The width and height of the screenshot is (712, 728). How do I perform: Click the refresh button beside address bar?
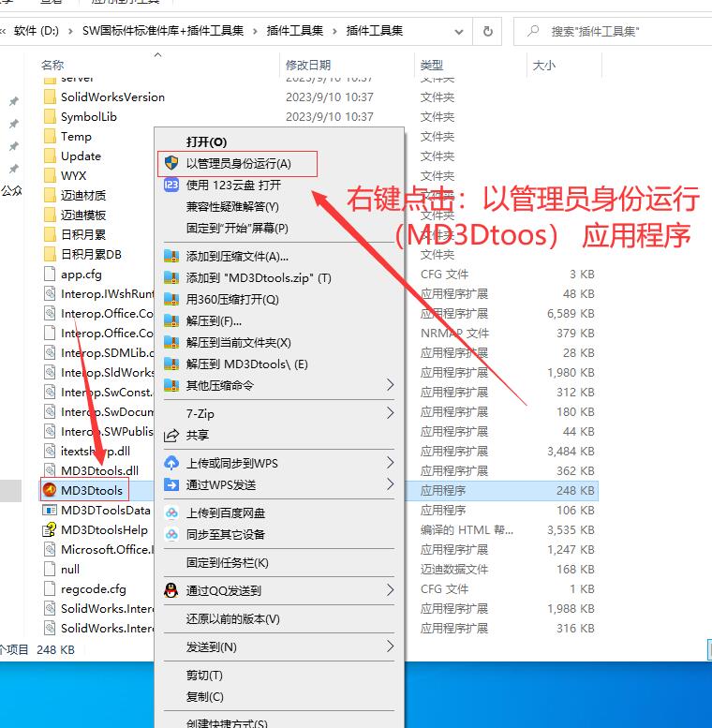(487, 31)
